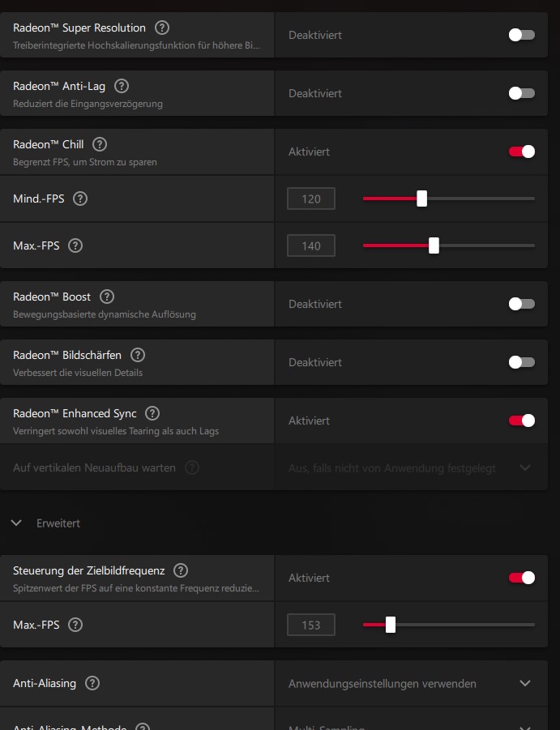Click the Mind.-FPS value field showing 120

[311, 199]
